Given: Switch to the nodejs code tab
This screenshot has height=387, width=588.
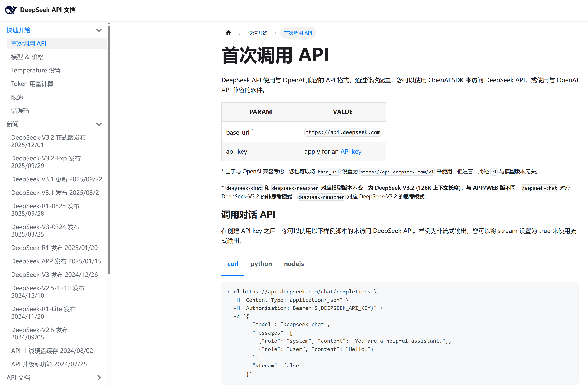Looking at the screenshot, I should pyautogui.click(x=294, y=264).
